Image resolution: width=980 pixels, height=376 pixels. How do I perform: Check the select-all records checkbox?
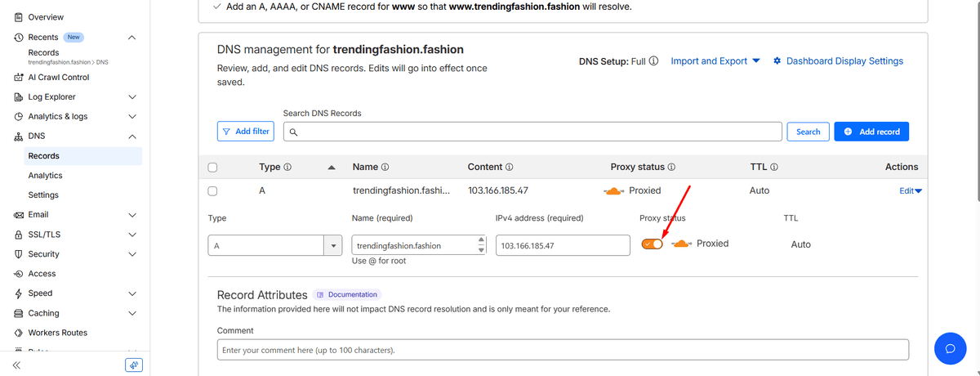pyautogui.click(x=213, y=168)
